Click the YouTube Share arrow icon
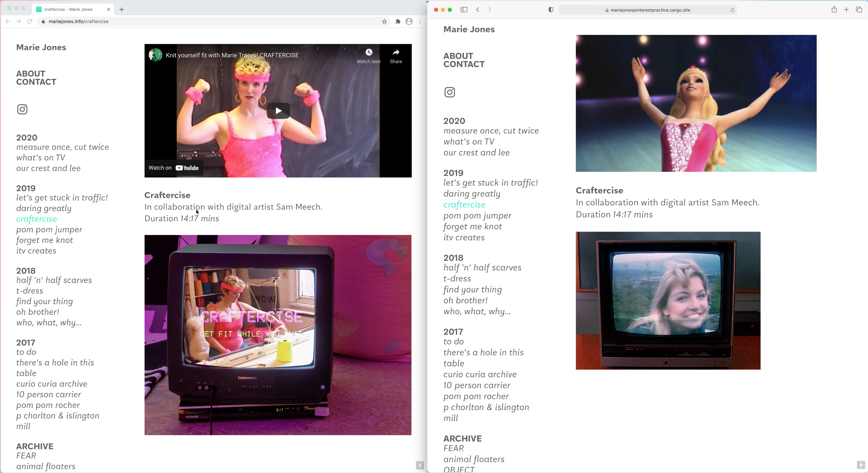This screenshot has height=473, width=868. [x=395, y=53]
